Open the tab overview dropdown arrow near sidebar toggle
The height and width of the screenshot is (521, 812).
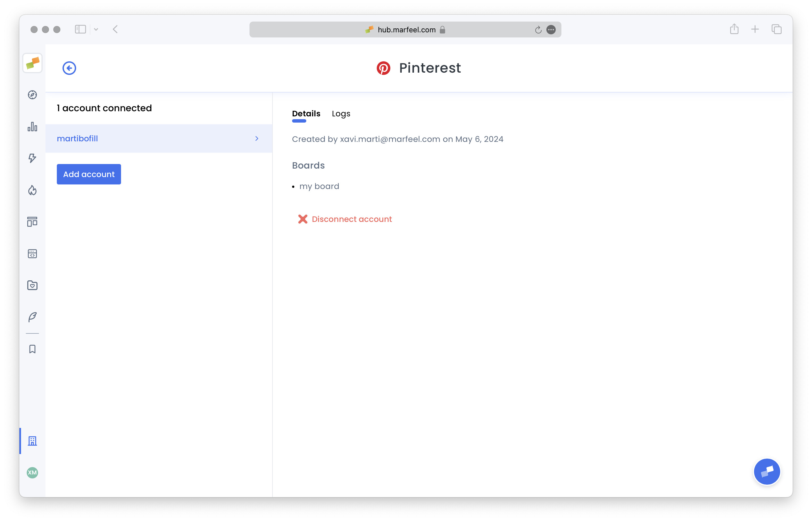click(96, 29)
